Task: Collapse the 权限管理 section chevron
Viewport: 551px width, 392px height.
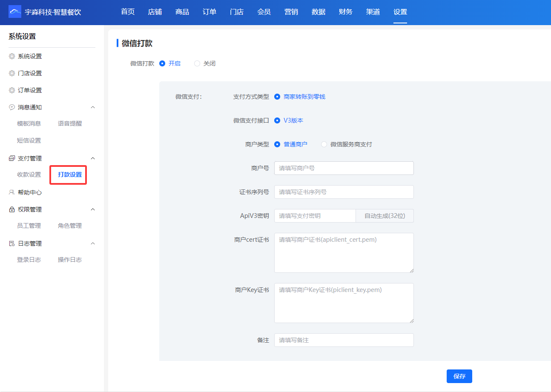Action: (93, 209)
